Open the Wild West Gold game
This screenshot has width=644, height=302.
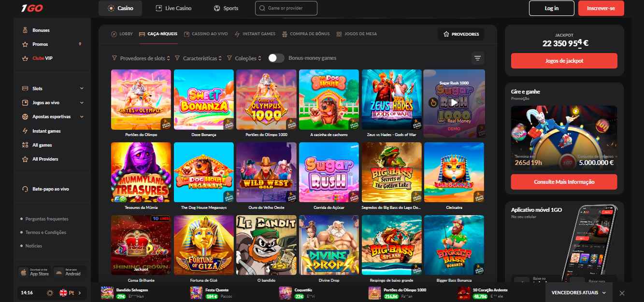(266, 172)
